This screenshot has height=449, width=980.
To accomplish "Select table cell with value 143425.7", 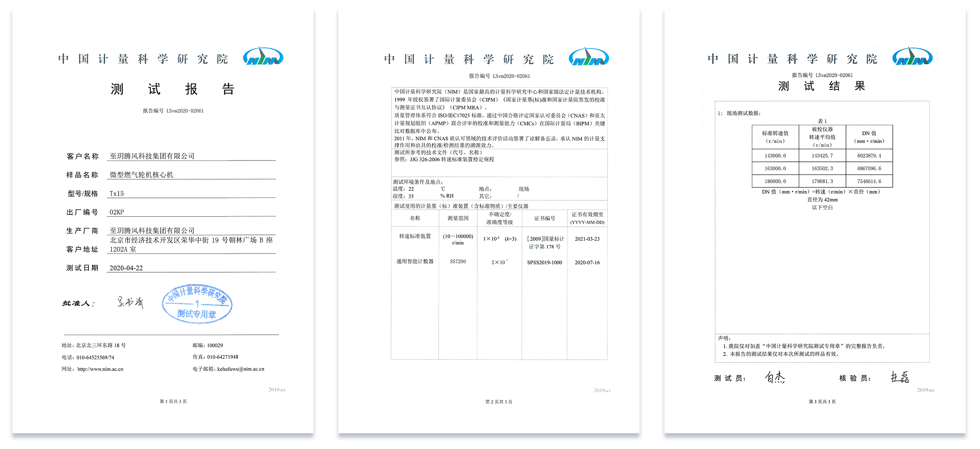I will coord(822,156).
